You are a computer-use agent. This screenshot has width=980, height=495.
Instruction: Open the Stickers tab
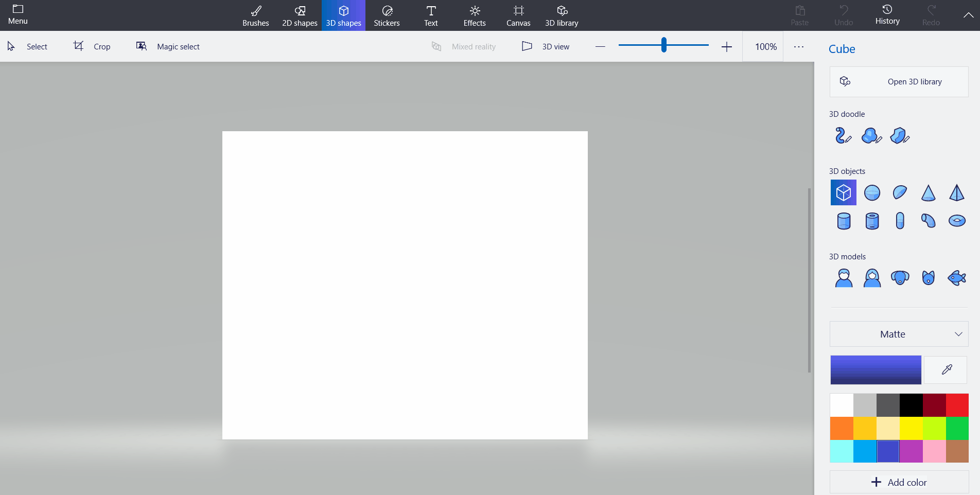[387, 15]
